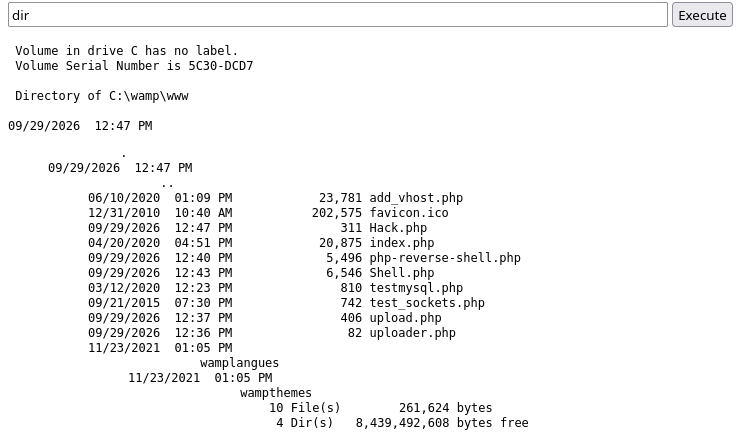
Task: Click file size 311 of Hack.php
Action: click(x=351, y=228)
